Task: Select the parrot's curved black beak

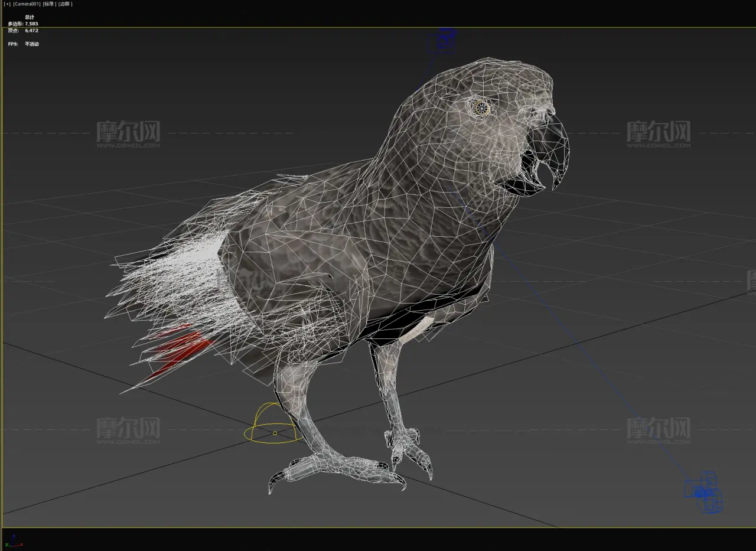Action: pos(555,148)
